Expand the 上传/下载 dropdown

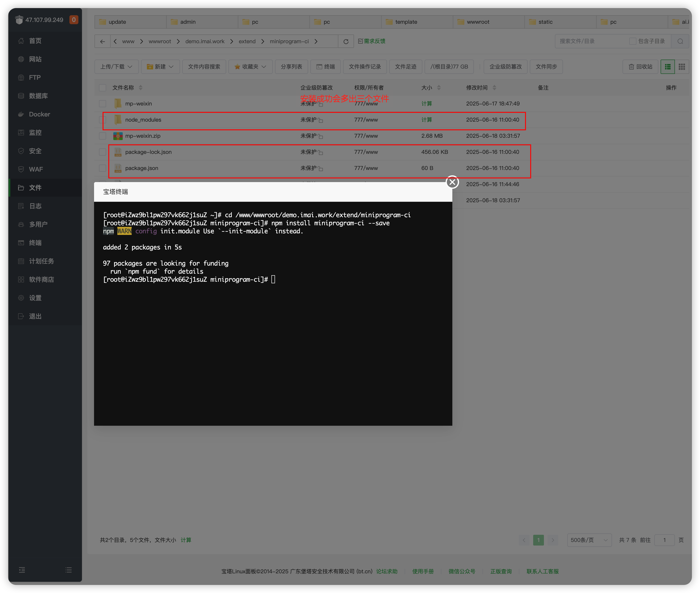click(116, 67)
